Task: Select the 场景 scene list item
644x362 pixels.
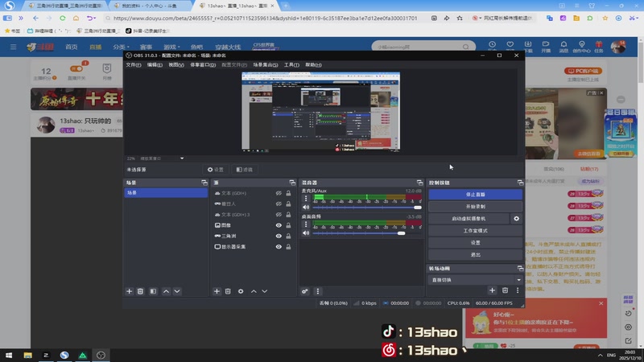Action: point(166,192)
